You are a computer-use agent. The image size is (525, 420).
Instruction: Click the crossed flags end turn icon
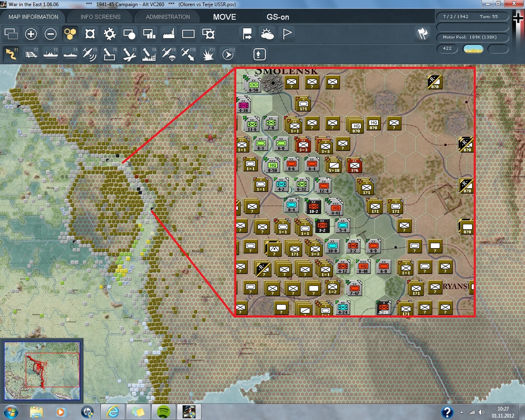pos(423,34)
